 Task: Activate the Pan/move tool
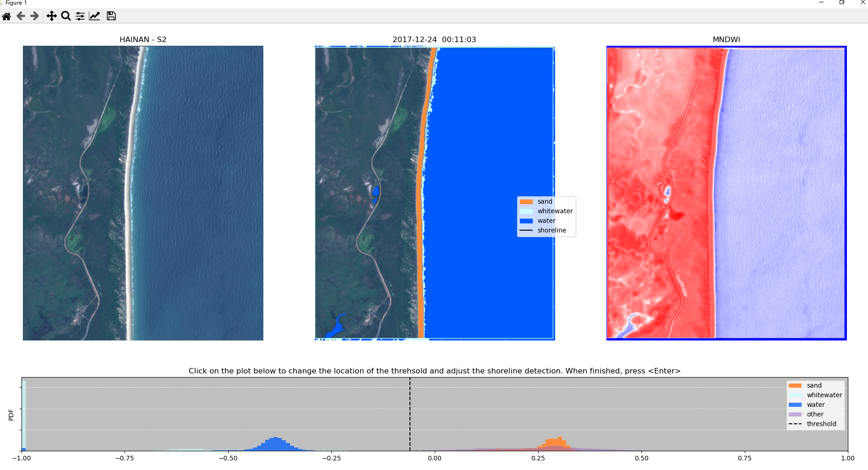click(x=50, y=16)
